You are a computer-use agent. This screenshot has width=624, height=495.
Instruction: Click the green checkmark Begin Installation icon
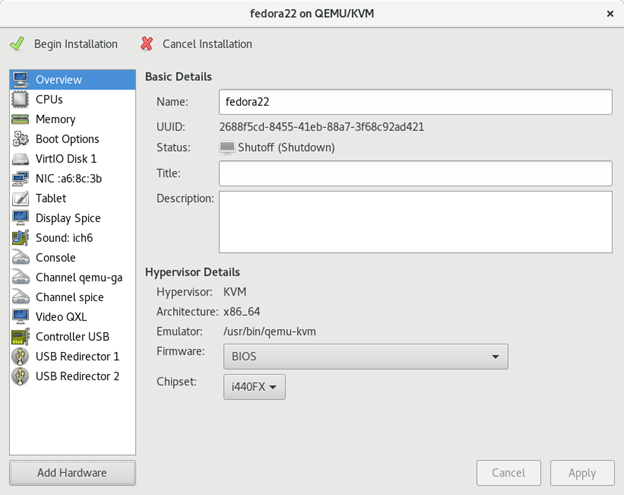coord(17,44)
